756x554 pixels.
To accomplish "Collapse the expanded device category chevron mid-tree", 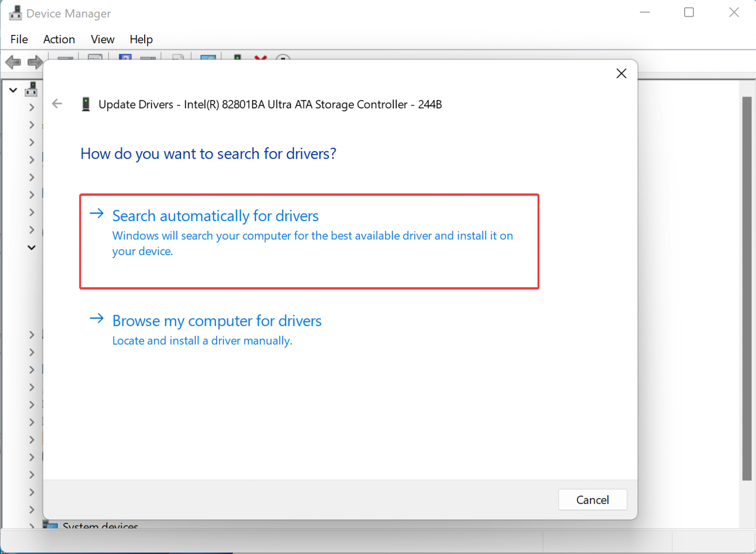I will point(31,247).
